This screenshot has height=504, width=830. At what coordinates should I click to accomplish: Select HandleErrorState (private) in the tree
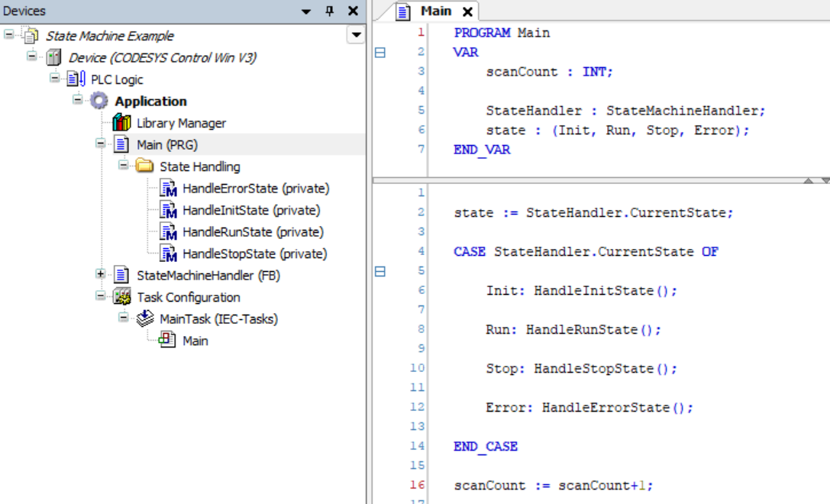tap(256, 189)
